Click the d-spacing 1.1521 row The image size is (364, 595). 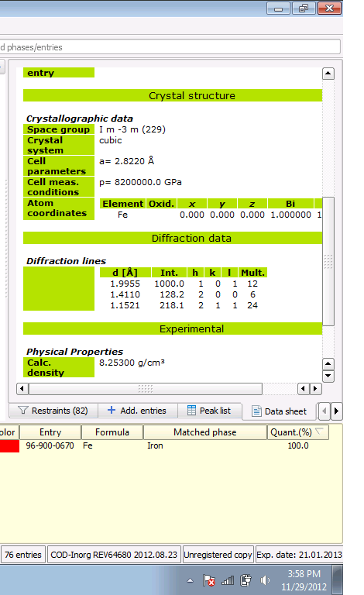pyautogui.click(x=184, y=305)
